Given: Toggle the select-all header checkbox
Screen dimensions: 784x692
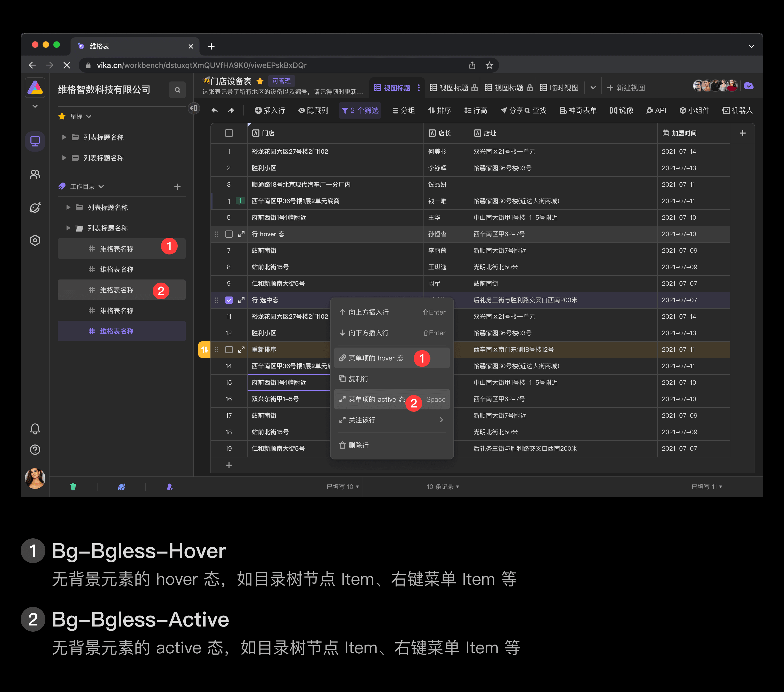Looking at the screenshot, I should point(229,133).
